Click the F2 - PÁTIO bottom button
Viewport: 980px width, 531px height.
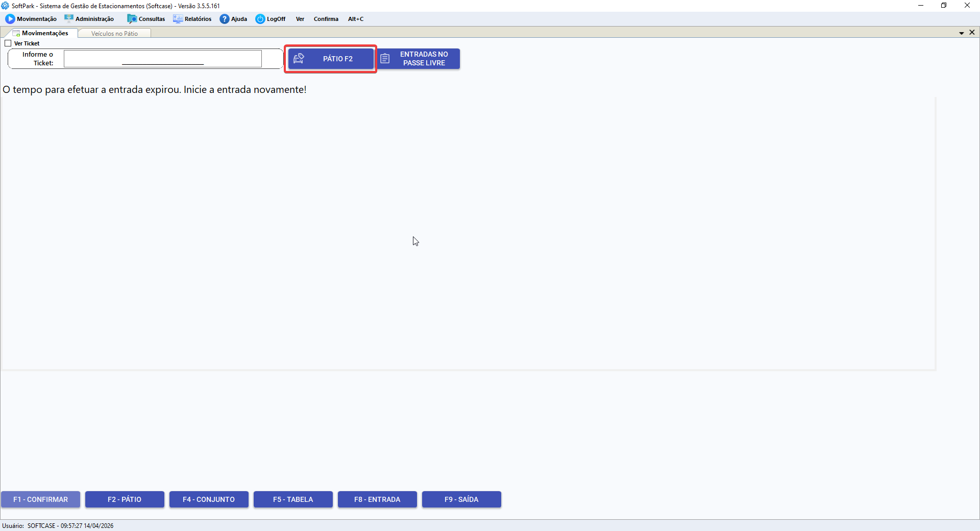click(125, 499)
